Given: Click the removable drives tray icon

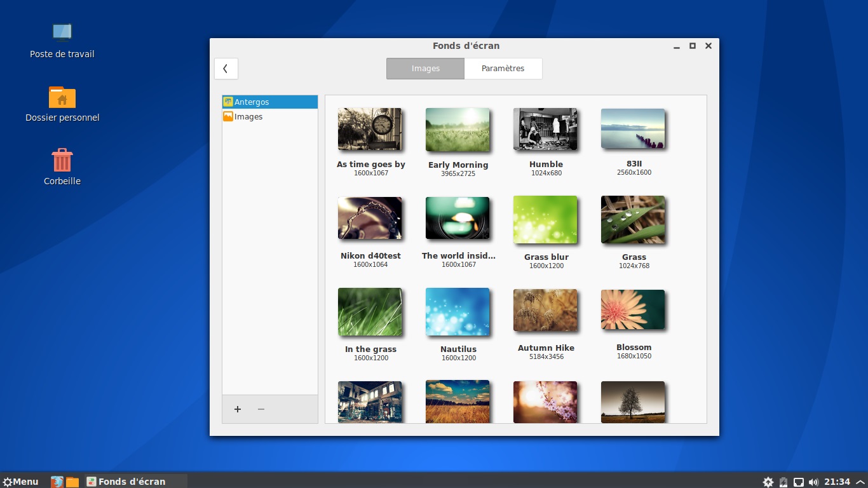Looking at the screenshot, I should point(783,482).
